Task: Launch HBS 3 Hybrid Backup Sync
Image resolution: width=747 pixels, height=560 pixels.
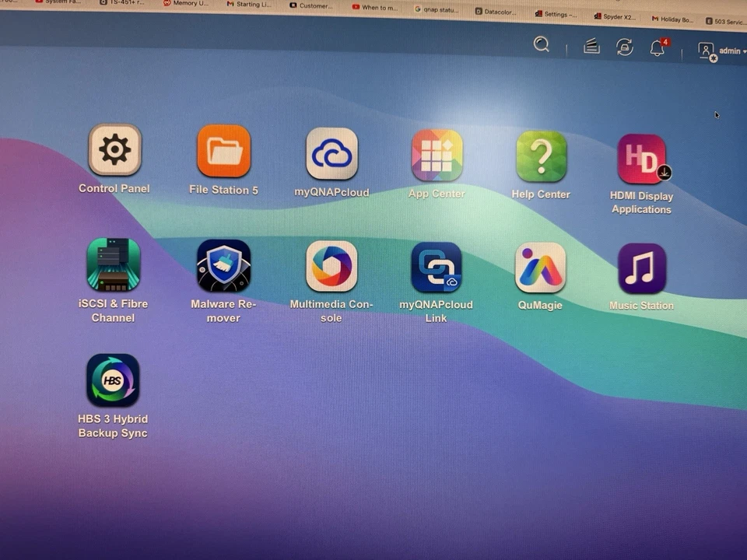Action: click(x=113, y=380)
